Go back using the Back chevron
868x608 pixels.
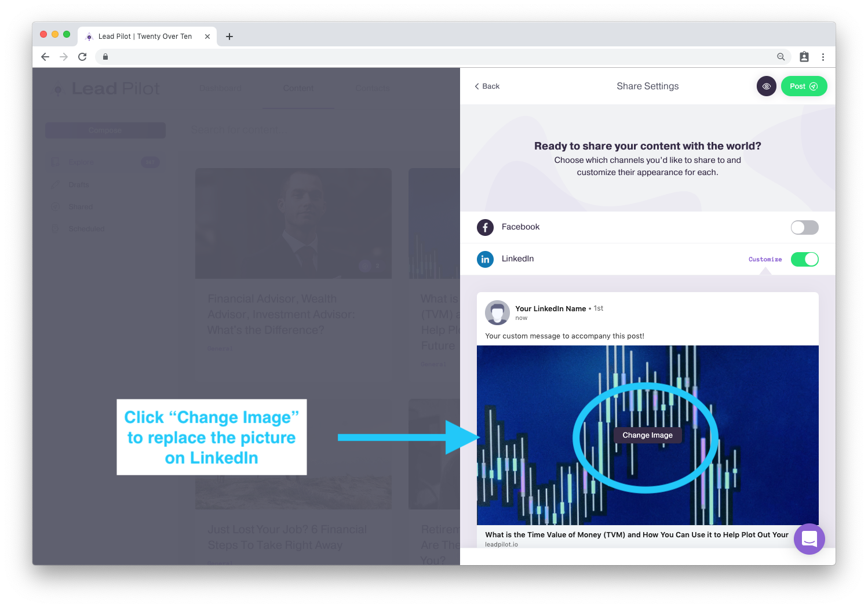tap(487, 86)
